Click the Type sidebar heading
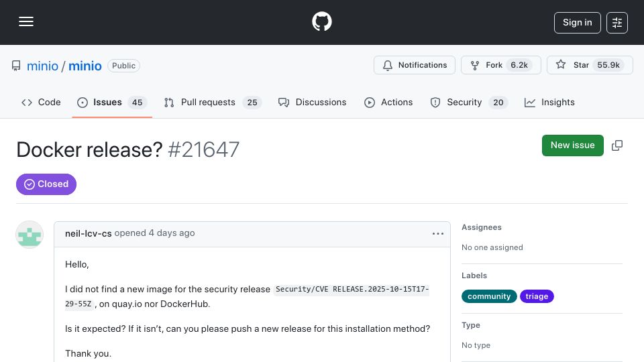644x362 pixels. (x=471, y=325)
